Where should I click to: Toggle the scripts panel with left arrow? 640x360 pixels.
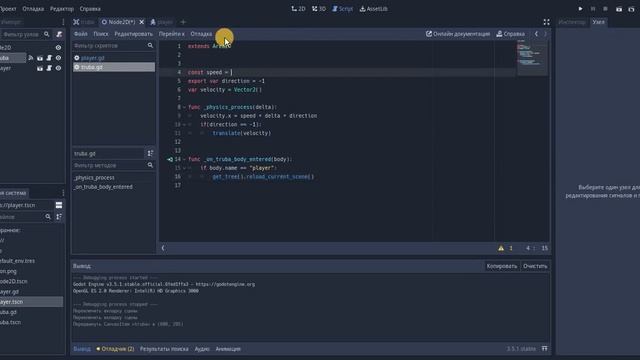tap(163, 248)
